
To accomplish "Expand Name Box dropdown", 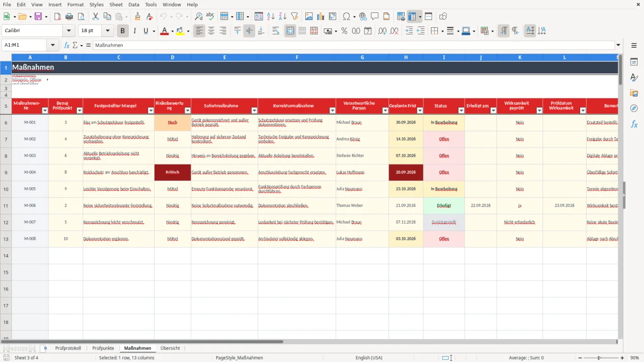I will coord(53,46).
